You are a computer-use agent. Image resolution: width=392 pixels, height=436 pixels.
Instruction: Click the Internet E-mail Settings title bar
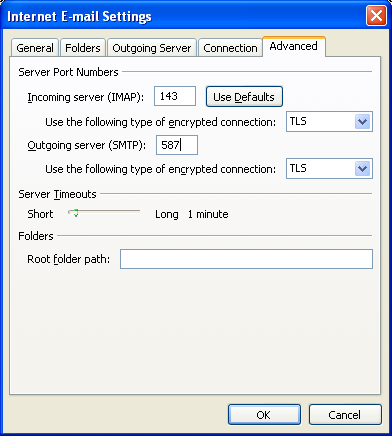[x=183, y=16]
